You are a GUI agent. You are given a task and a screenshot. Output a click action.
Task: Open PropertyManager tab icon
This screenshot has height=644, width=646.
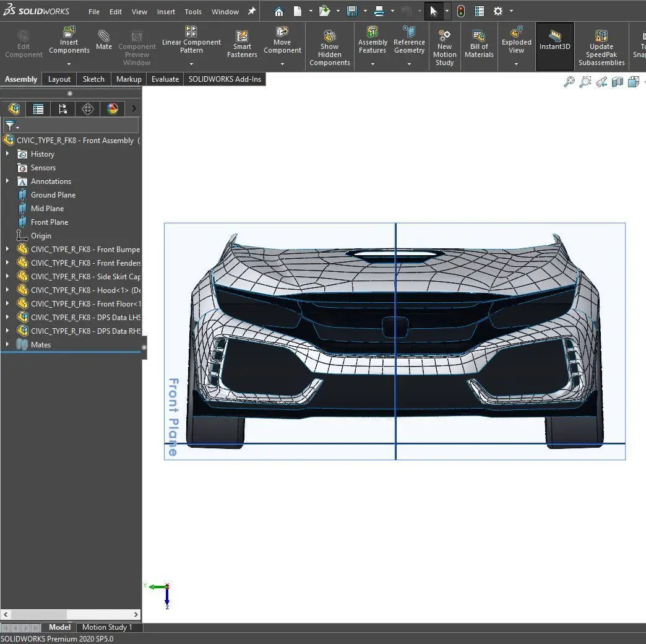(x=38, y=109)
